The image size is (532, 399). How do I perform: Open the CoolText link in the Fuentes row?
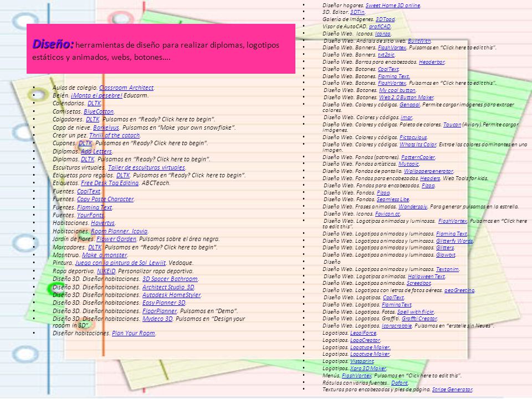(89, 191)
